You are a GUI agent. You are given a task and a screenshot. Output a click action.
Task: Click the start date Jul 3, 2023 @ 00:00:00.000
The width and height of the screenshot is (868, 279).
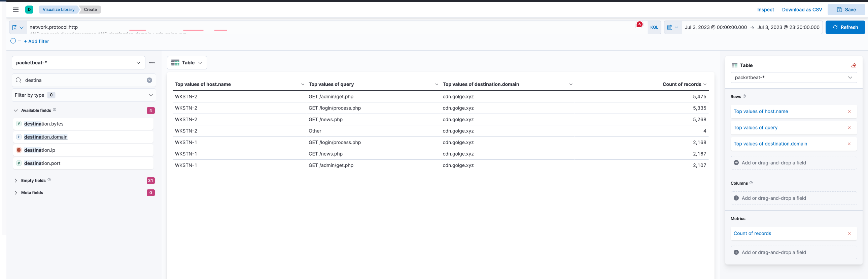pos(716,27)
